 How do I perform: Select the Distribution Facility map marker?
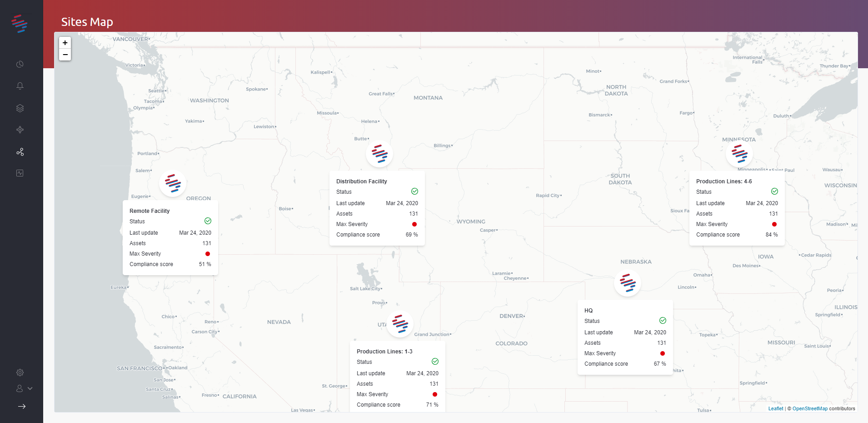click(x=379, y=154)
